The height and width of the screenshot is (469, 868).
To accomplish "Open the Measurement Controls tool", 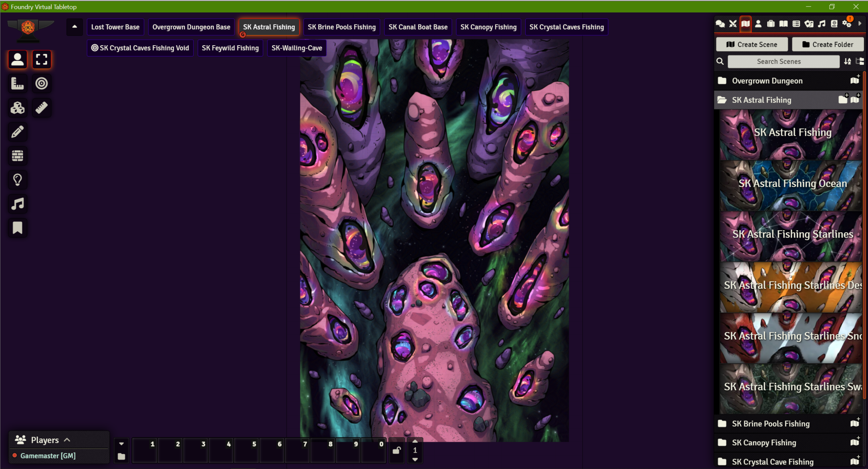I will [x=18, y=84].
